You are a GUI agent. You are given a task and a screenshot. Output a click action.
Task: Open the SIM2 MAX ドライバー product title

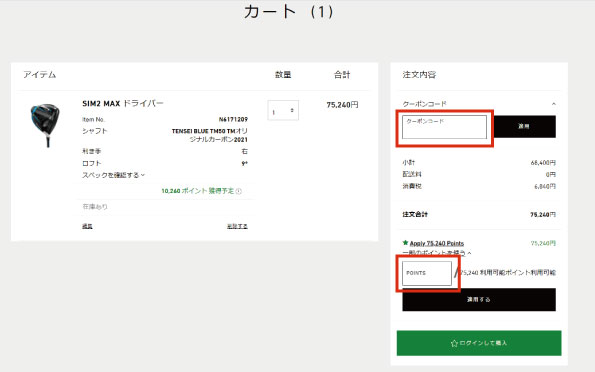pyautogui.click(x=123, y=103)
